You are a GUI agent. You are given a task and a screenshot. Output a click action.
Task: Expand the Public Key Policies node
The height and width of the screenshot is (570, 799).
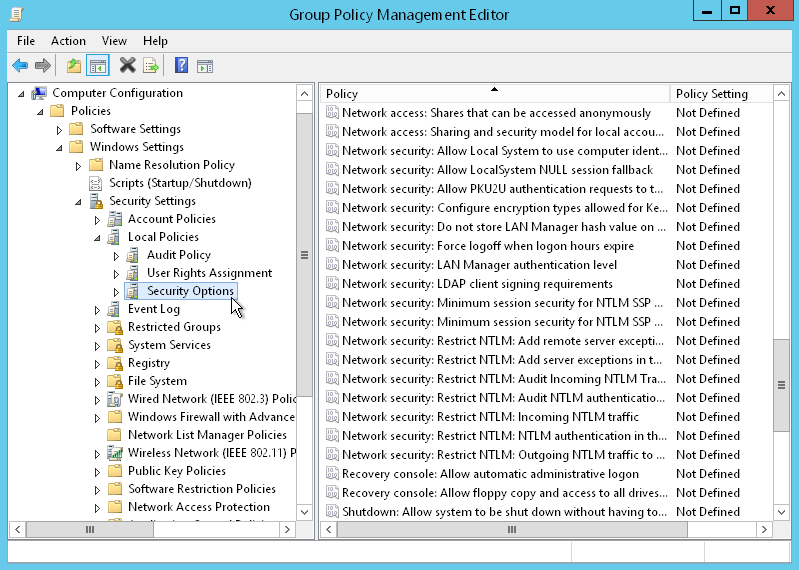click(x=97, y=472)
